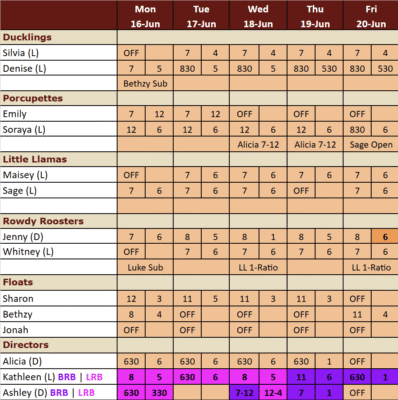Select the Jonah row name
The width and height of the screenshot is (398, 400).
click(15, 330)
